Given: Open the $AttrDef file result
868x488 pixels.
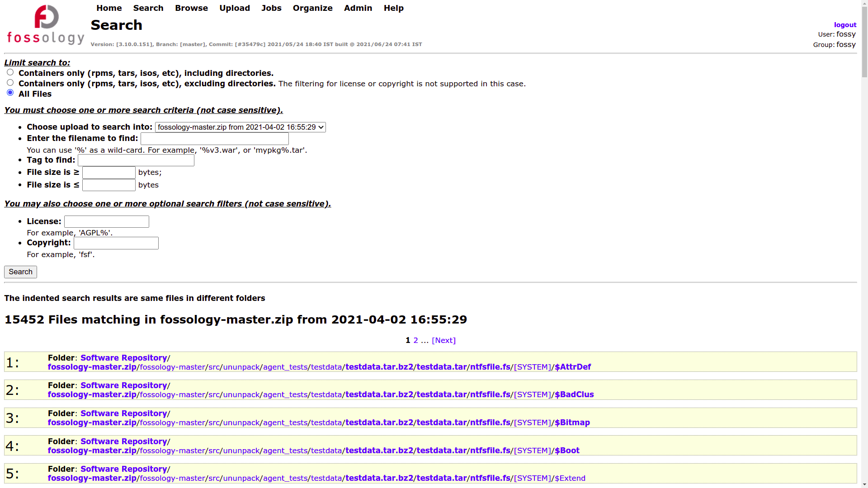Looking at the screenshot, I should 572,366.
